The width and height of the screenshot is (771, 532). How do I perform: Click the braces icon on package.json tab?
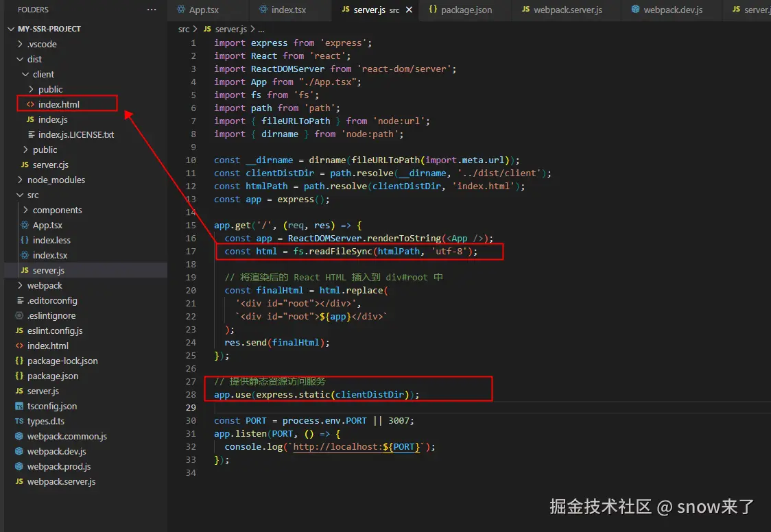click(x=433, y=10)
